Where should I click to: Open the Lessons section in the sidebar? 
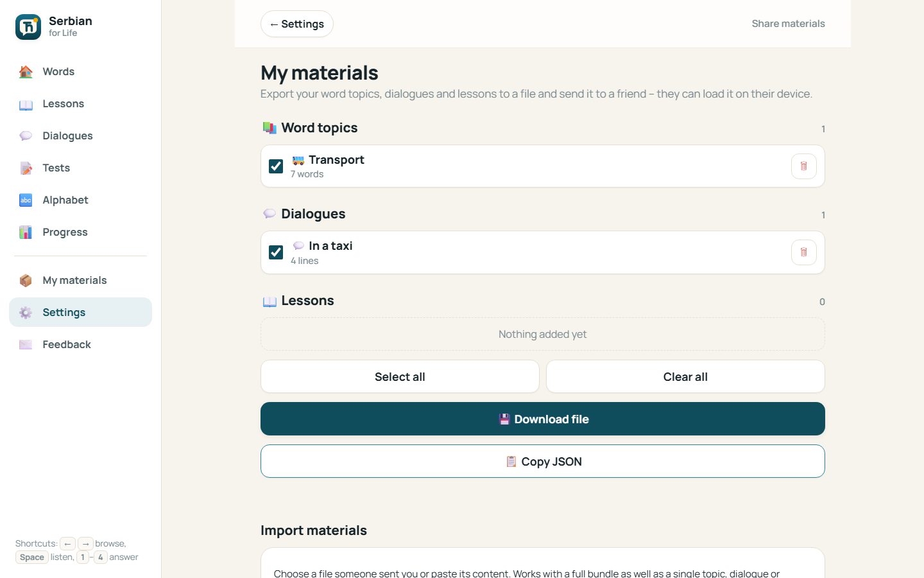click(x=80, y=103)
